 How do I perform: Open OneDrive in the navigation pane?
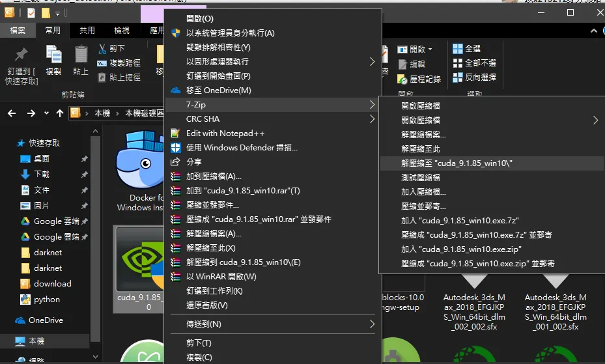pos(46,320)
